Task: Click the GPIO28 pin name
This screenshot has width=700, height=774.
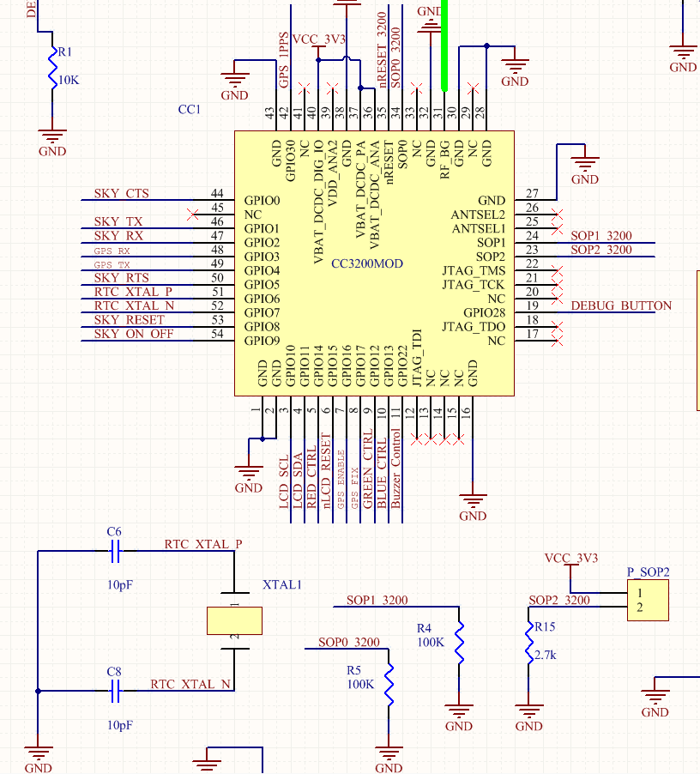Action: click(484, 313)
